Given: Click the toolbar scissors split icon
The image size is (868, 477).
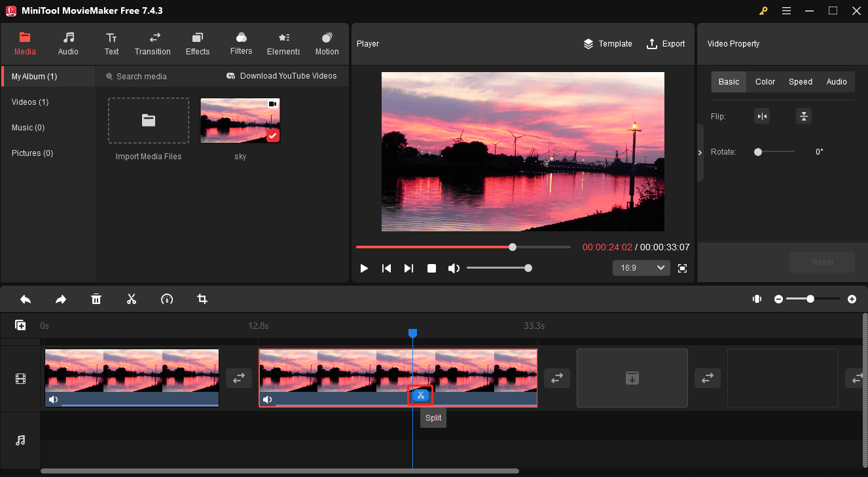Looking at the screenshot, I should pyautogui.click(x=132, y=299).
